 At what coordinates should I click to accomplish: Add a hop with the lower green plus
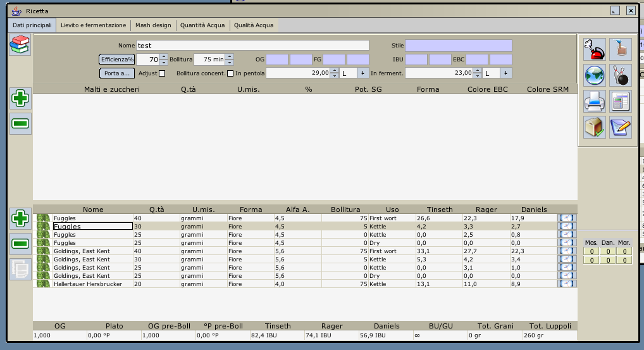[20, 218]
